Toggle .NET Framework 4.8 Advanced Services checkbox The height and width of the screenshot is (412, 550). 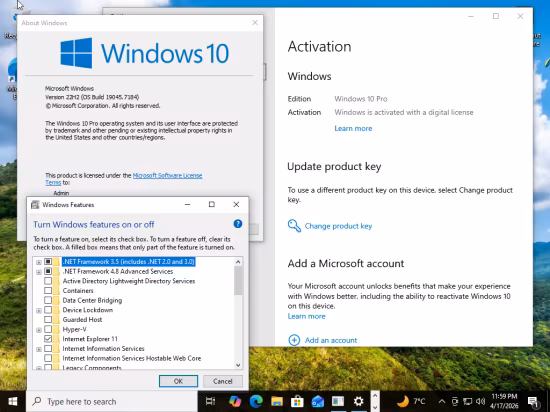pos(48,271)
